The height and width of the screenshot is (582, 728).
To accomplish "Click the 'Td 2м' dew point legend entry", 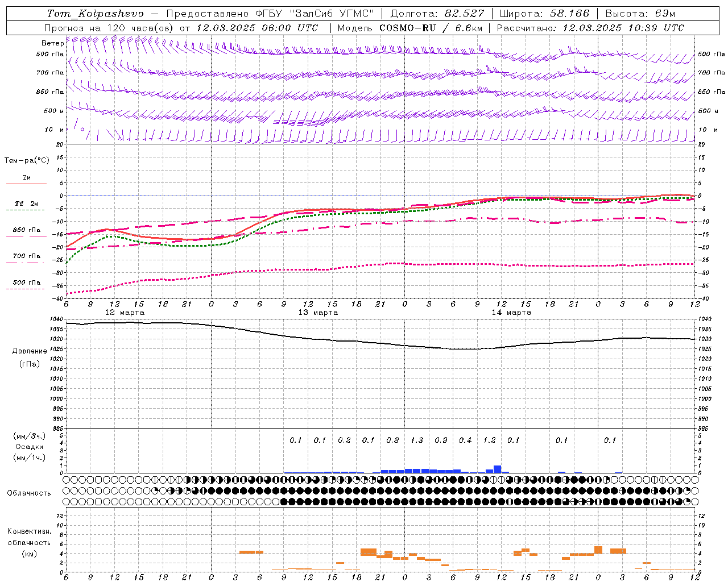I will (27, 203).
